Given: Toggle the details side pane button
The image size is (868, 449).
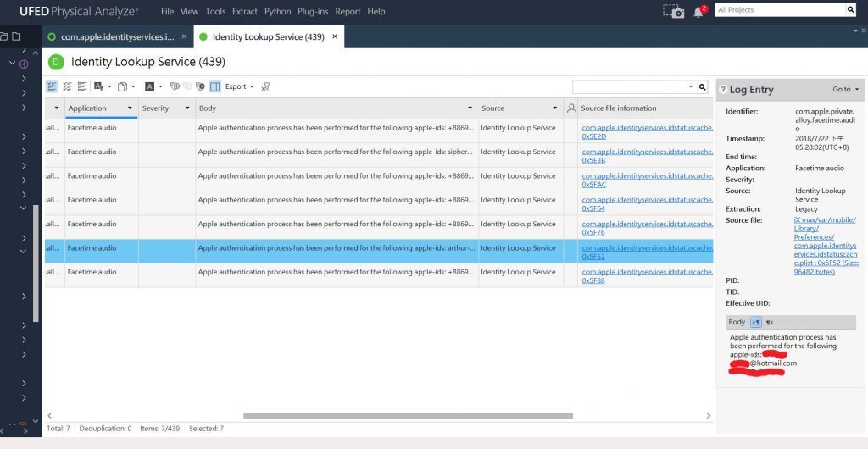Looking at the screenshot, I should tap(215, 86).
